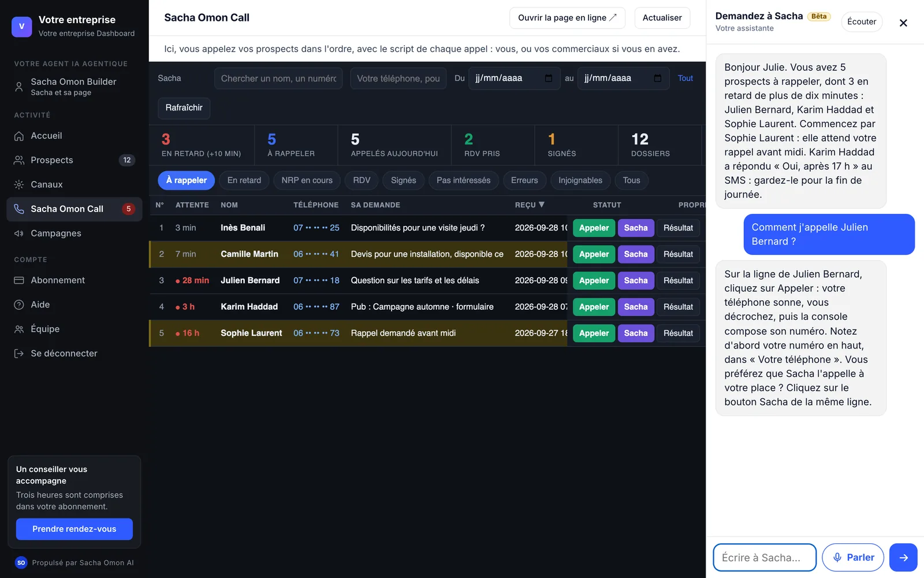Image resolution: width=924 pixels, height=578 pixels.
Task: Click the Votre entreprise V logo
Action: (22, 26)
